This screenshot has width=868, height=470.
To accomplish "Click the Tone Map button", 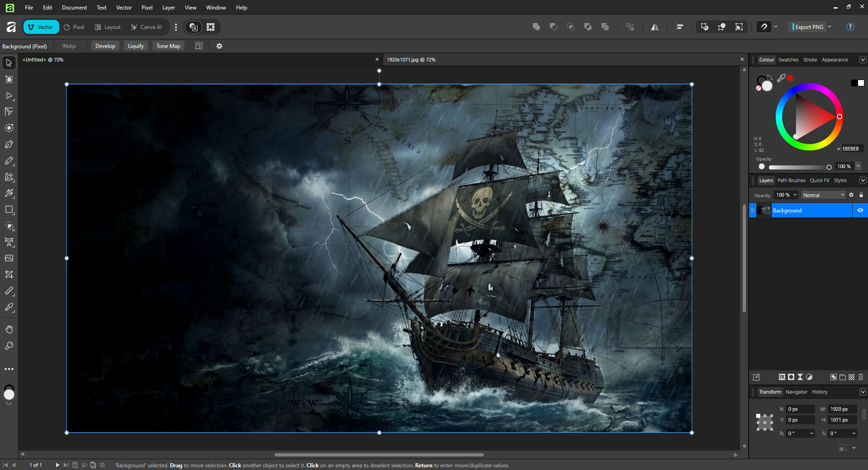I will point(168,46).
